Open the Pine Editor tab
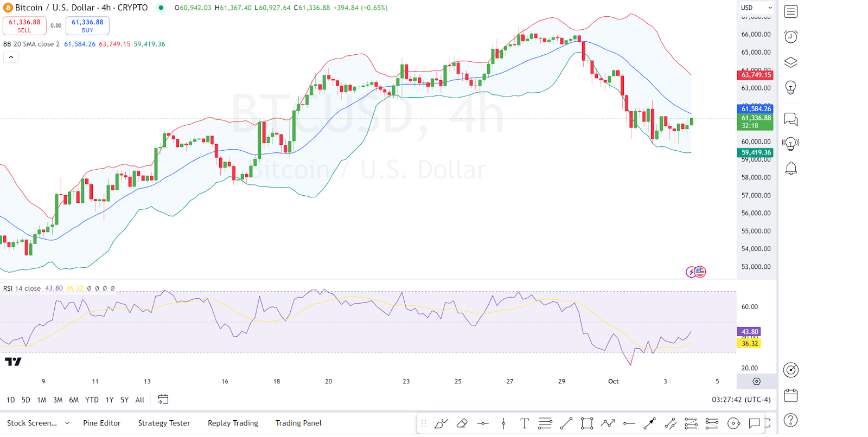Viewport: 868px width, 437px height. [x=101, y=423]
